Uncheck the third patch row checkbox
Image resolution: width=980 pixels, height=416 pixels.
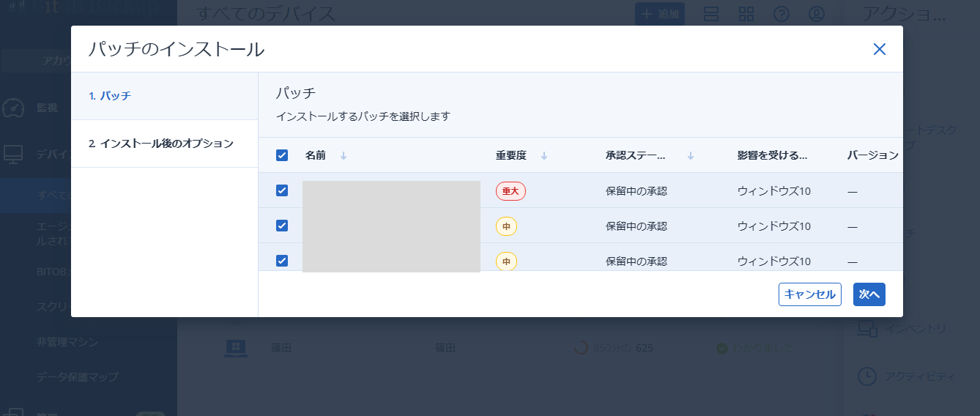282,260
